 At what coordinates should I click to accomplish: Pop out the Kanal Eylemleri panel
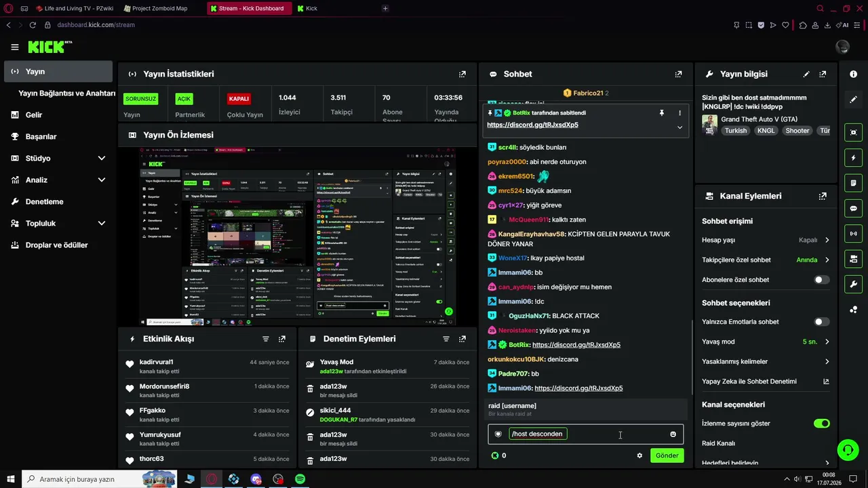click(x=823, y=196)
